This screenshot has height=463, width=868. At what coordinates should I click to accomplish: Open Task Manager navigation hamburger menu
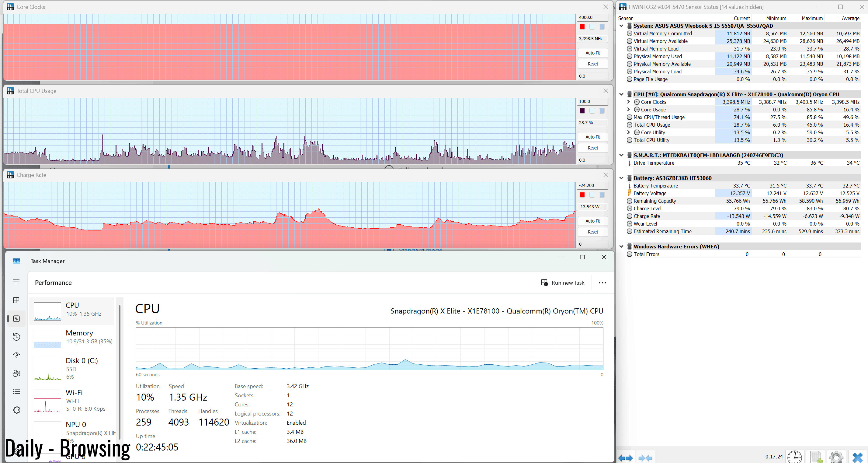click(16, 282)
